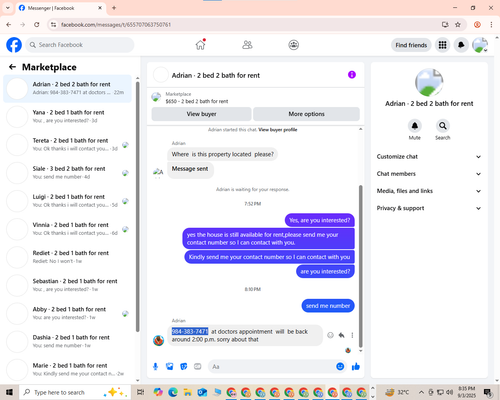Click the Windows taskbar search box
This screenshot has width=500, height=400.
tap(75, 392)
